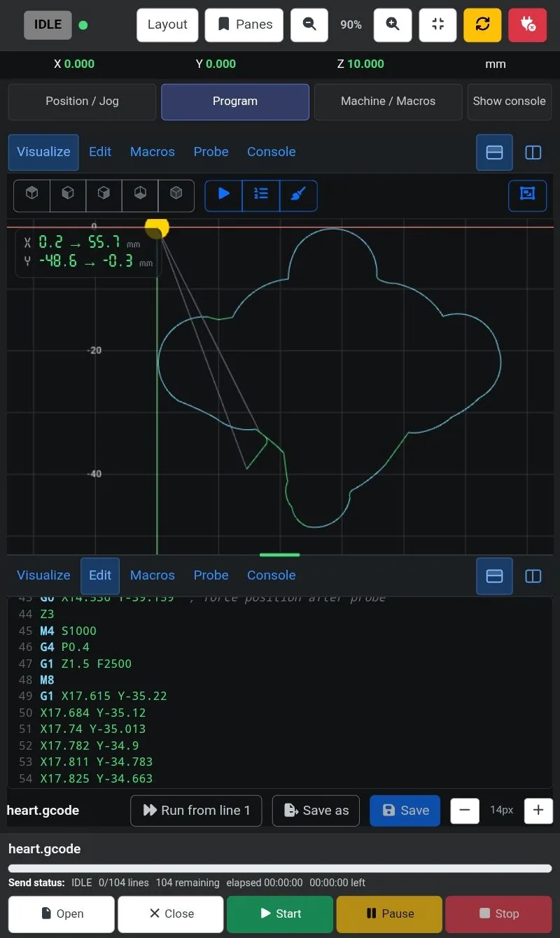Switch to Machine / Macros tab

[388, 101]
